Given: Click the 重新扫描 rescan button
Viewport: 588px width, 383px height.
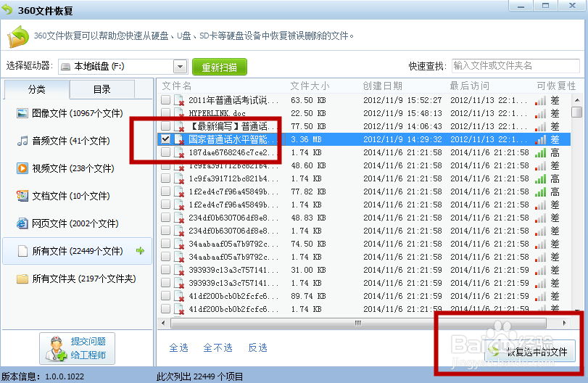Looking at the screenshot, I should click(220, 67).
